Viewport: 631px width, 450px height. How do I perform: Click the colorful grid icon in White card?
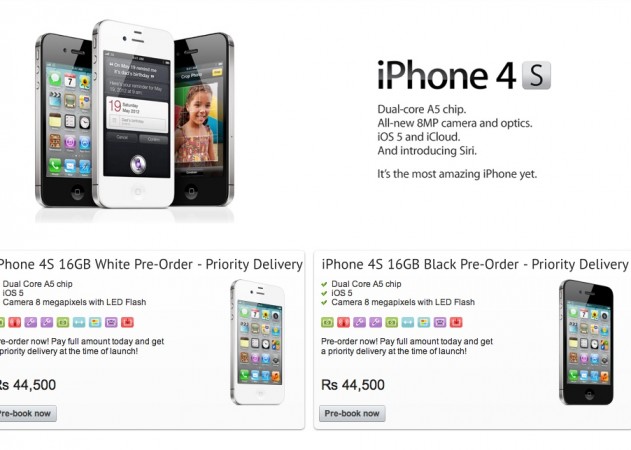coord(95,322)
